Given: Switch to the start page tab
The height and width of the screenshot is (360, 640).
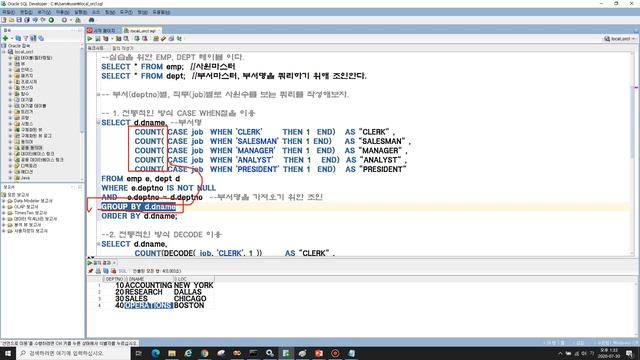Looking at the screenshot, I should pyautogui.click(x=102, y=31).
